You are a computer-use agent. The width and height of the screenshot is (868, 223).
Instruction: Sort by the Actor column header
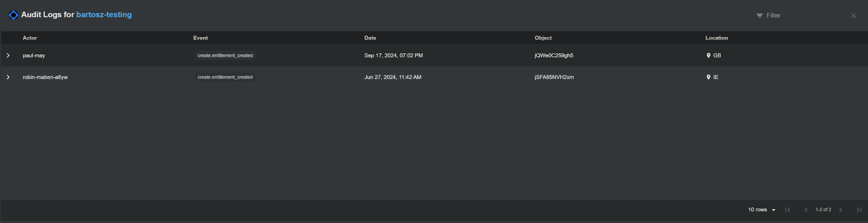click(30, 38)
